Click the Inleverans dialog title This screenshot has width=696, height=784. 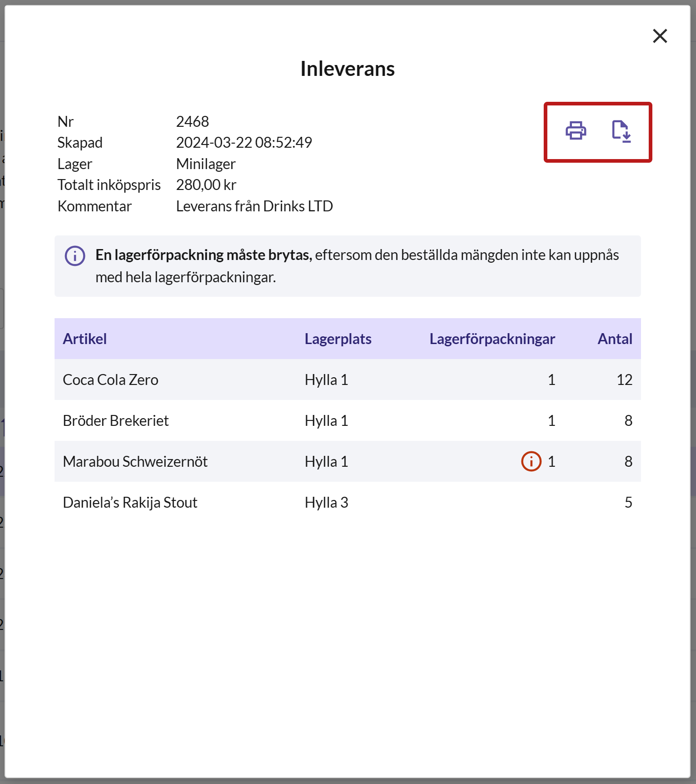(x=347, y=69)
